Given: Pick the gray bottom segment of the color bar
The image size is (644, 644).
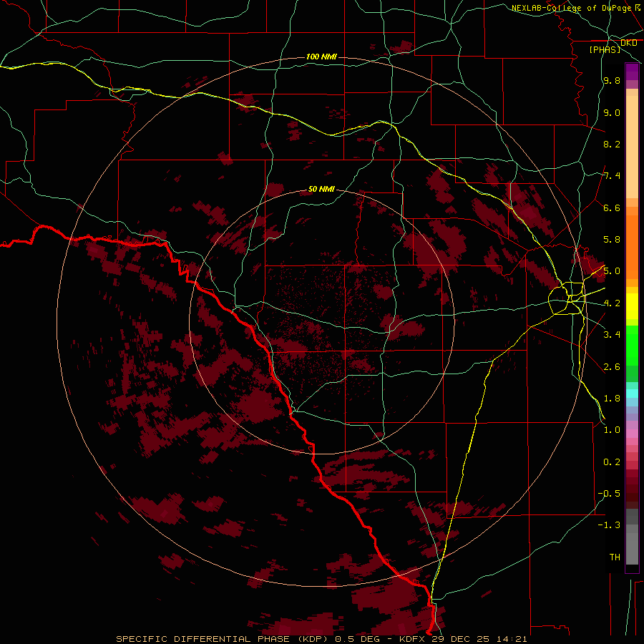Looking at the screenshot, I should (632, 545).
